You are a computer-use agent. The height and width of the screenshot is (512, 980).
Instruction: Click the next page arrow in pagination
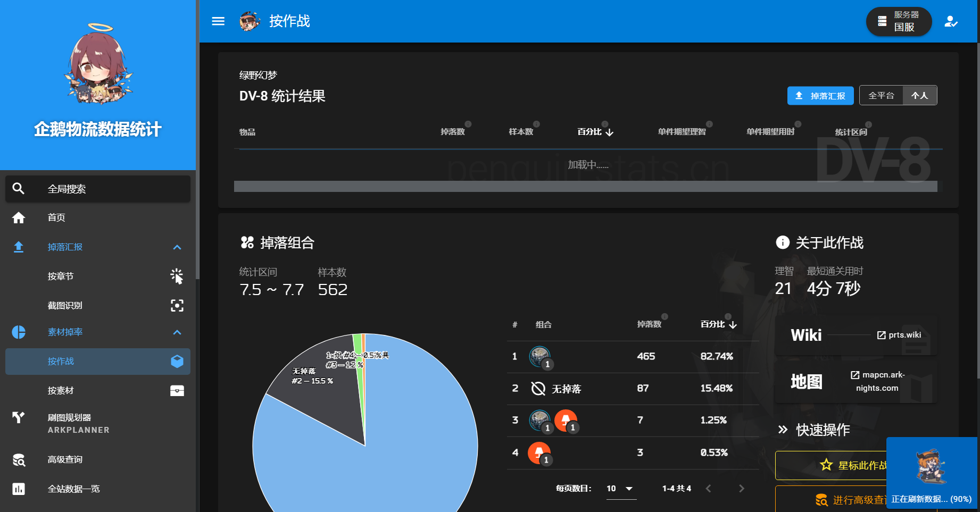pyautogui.click(x=741, y=489)
